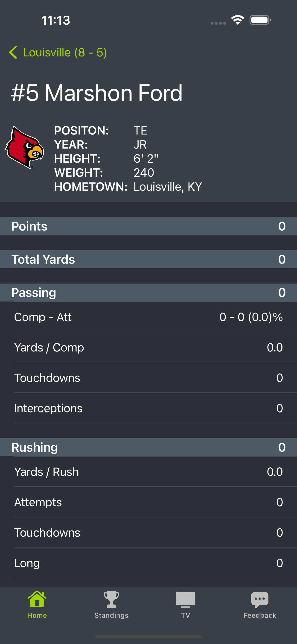Tap the Comp - Att stat row
The height and width of the screenshot is (644, 297).
coord(148,317)
